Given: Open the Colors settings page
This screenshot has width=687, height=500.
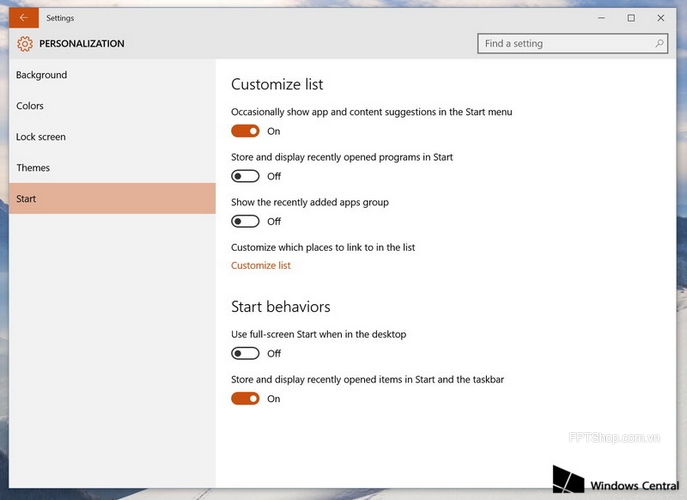Looking at the screenshot, I should [112, 106].
